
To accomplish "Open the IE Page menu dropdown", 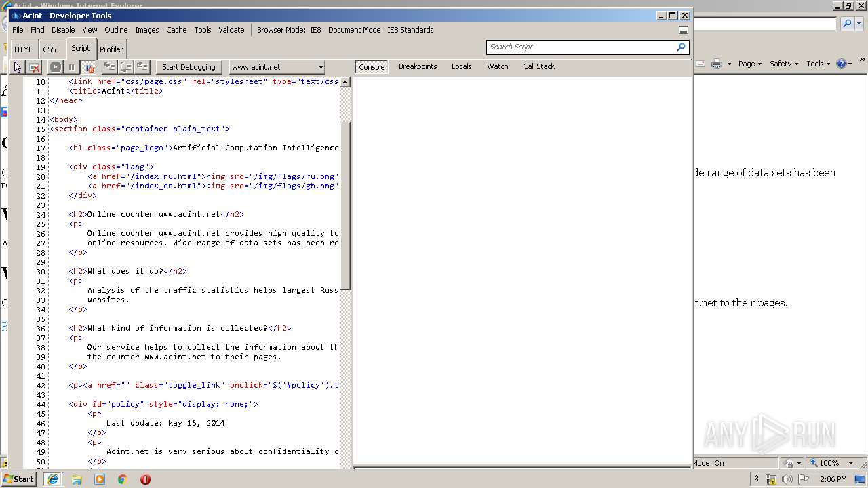I will (x=751, y=64).
